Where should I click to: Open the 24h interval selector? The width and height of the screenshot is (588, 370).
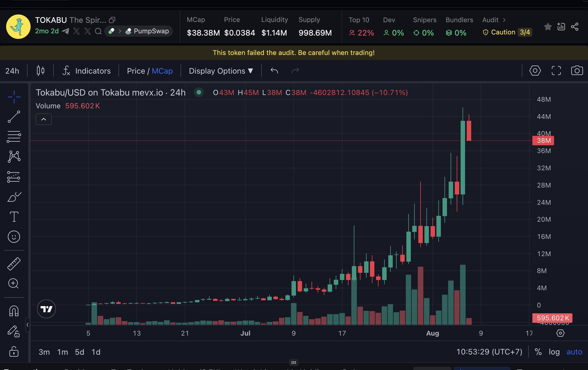(x=12, y=71)
